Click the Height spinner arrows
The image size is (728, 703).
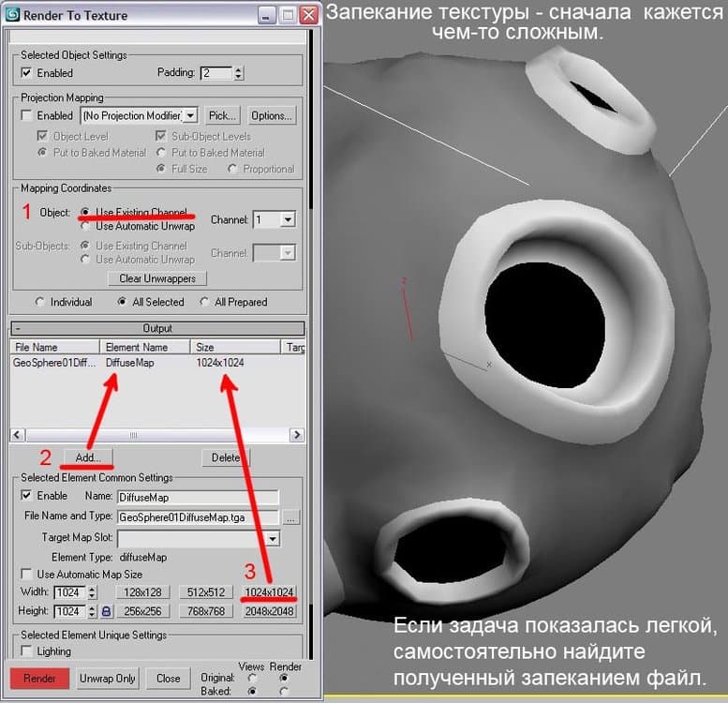click(x=92, y=611)
